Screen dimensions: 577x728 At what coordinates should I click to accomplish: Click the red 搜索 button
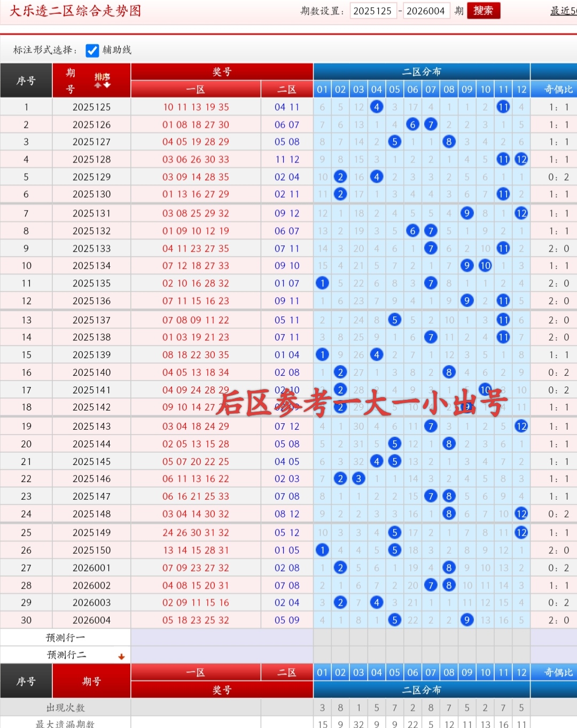tap(483, 11)
